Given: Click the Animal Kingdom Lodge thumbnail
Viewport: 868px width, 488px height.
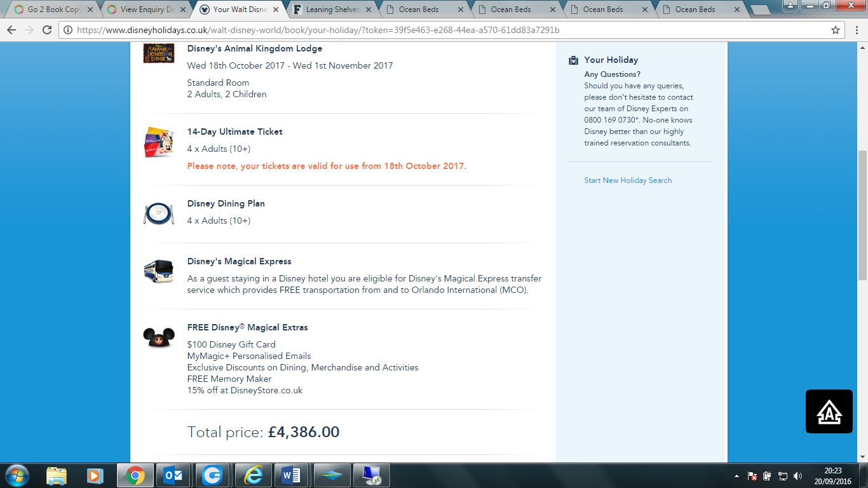Looking at the screenshot, I should coord(159,53).
